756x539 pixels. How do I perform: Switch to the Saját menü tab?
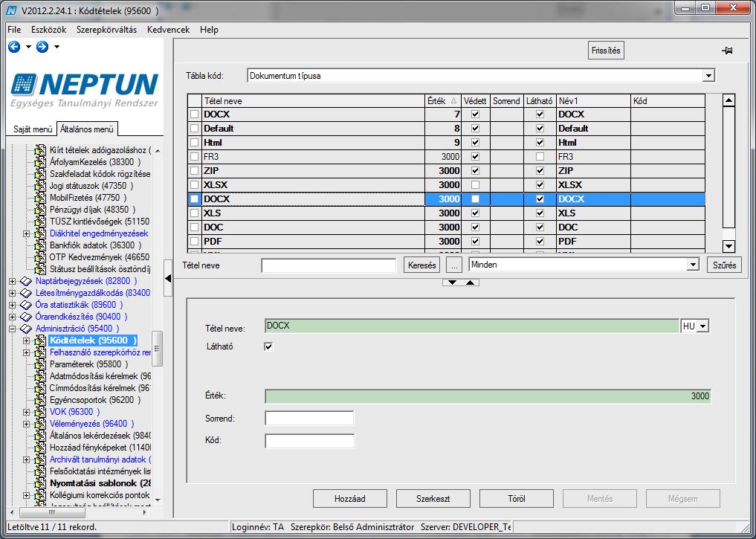tap(32, 129)
